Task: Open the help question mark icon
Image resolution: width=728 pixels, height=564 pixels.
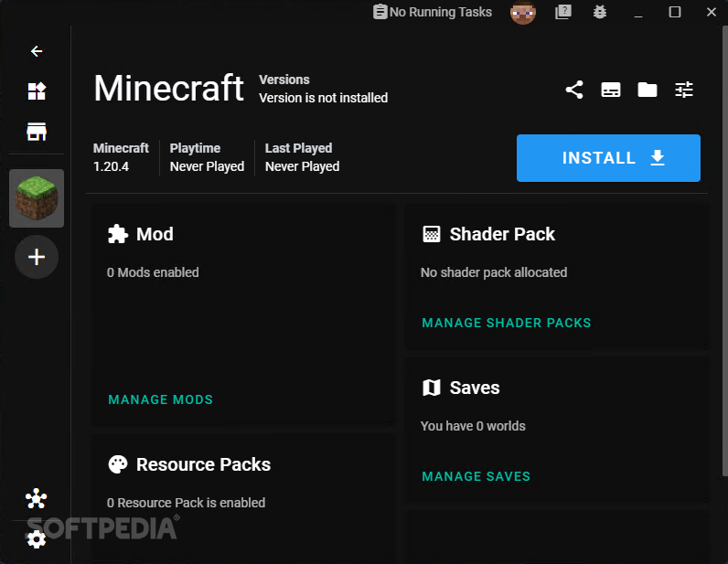Action: (x=562, y=12)
